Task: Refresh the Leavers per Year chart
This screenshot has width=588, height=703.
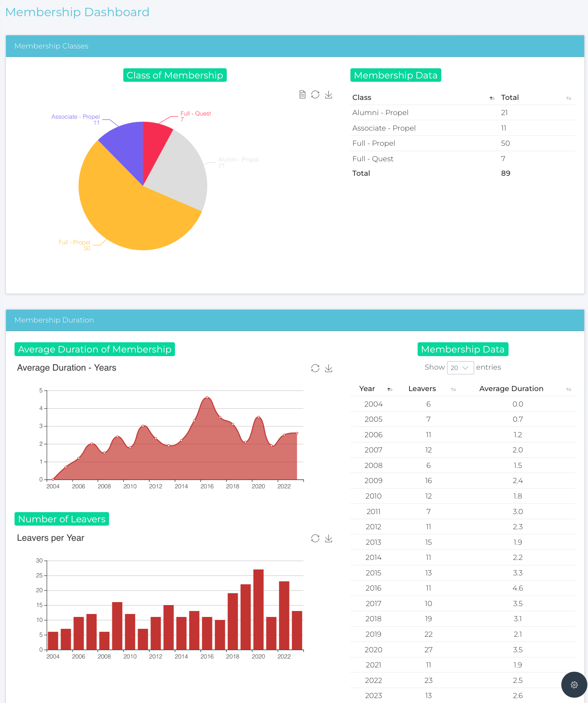Action: (x=315, y=538)
